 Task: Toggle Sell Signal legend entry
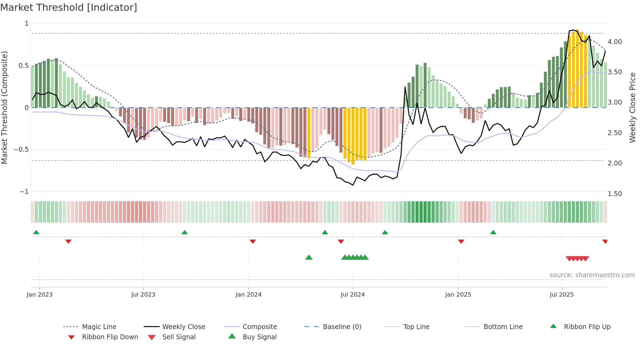pos(172,337)
